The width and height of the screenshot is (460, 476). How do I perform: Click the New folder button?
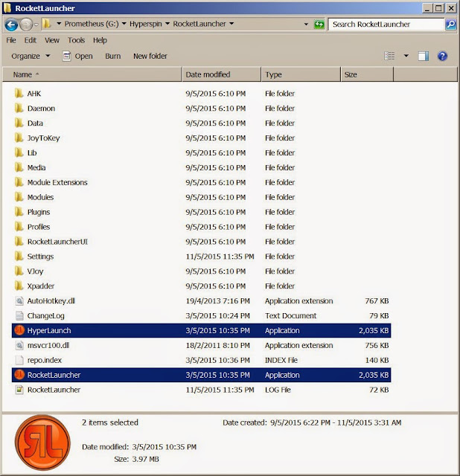[x=150, y=57]
